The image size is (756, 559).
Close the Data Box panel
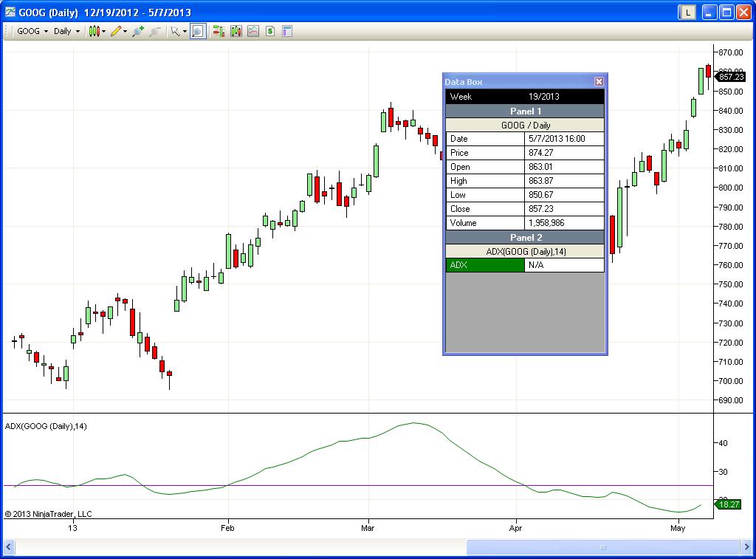pos(599,81)
